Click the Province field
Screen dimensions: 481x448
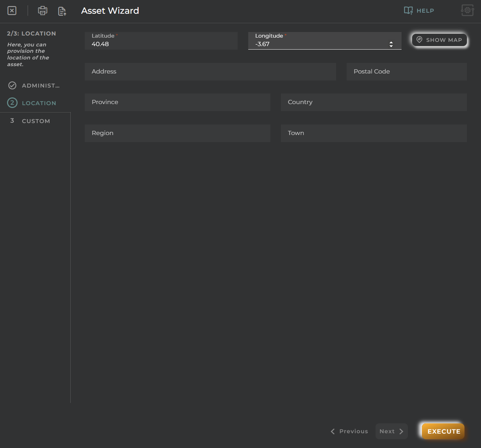tap(178, 102)
